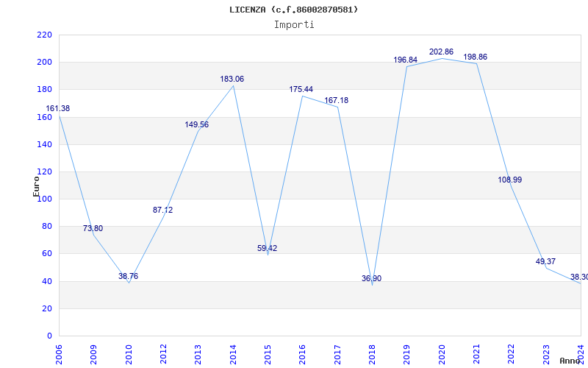Screen dimensions: 588x368
Task: Click the 2015 x-axis label
Action: coord(268,354)
